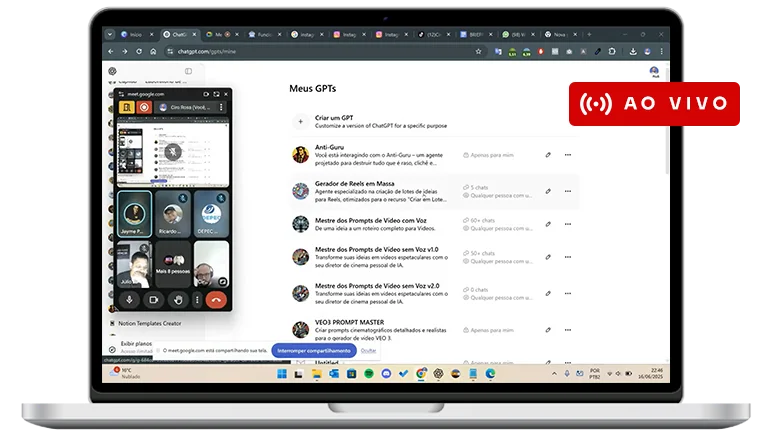Open options menu for Vídeo com Voz GPT
This screenshot has height=433, width=767.
(567, 224)
